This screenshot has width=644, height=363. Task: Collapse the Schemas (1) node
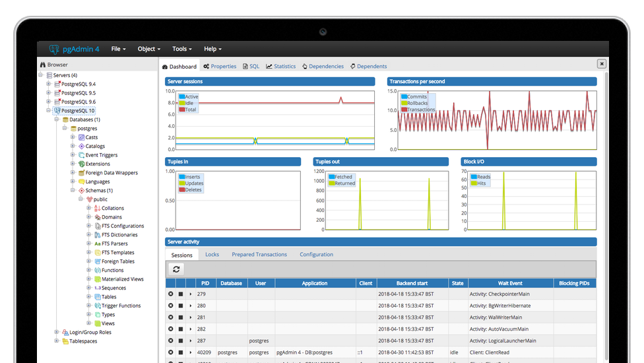pyautogui.click(x=73, y=191)
